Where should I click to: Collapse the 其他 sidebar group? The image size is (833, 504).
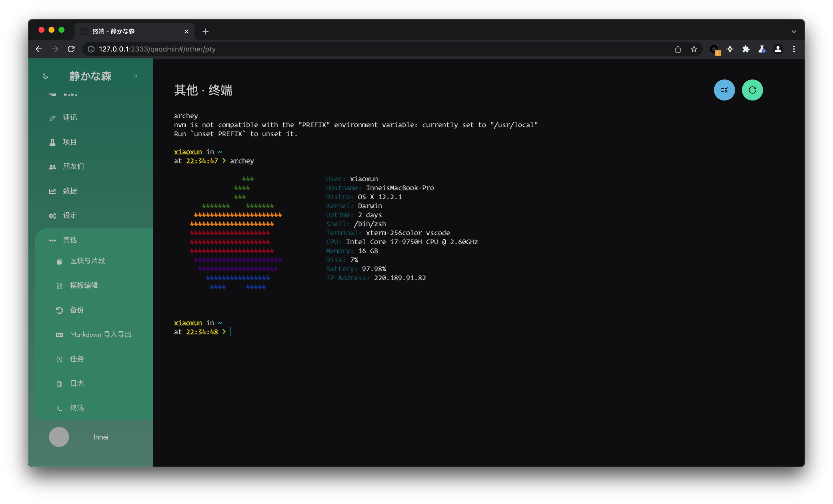(x=70, y=240)
